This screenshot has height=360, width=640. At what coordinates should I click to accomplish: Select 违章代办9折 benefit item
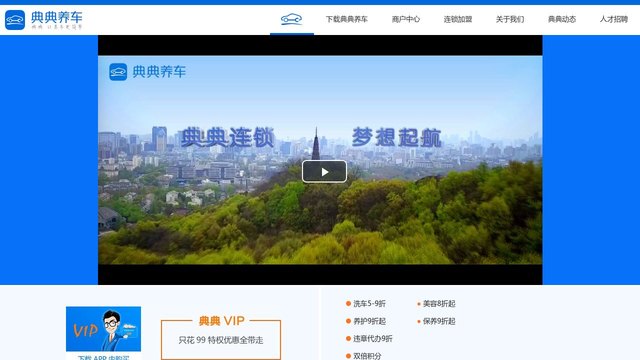(x=369, y=338)
